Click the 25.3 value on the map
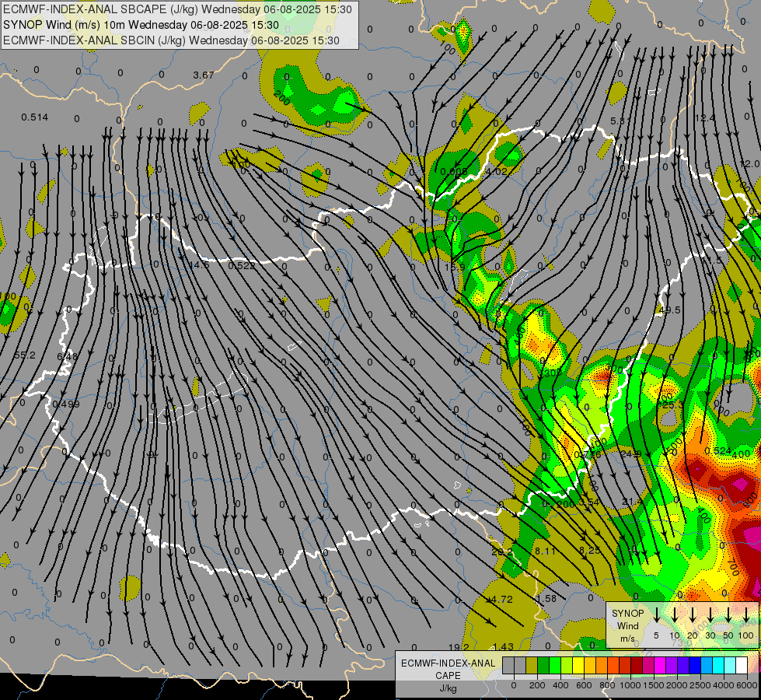The height and width of the screenshot is (700, 761). [x=672, y=405]
